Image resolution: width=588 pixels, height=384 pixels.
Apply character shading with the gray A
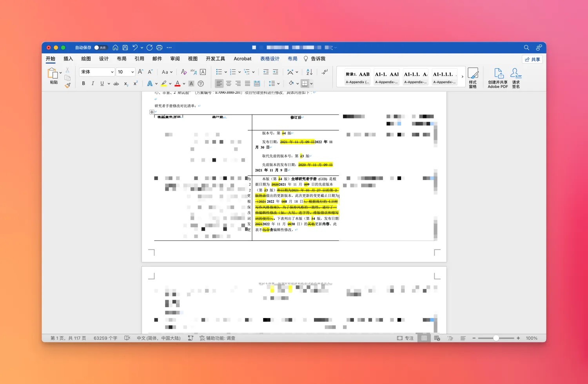191,84
